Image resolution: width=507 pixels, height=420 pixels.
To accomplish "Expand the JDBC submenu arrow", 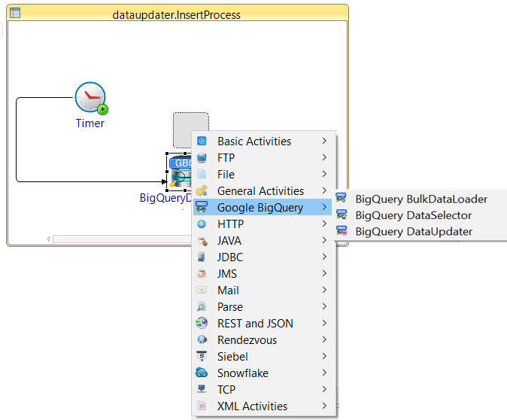I will point(324,257).
